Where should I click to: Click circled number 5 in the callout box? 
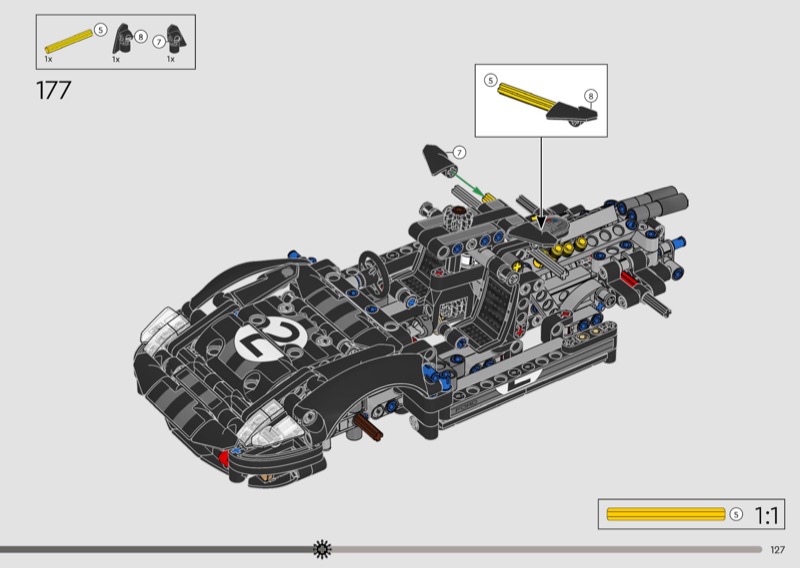[x=490, y=79]
